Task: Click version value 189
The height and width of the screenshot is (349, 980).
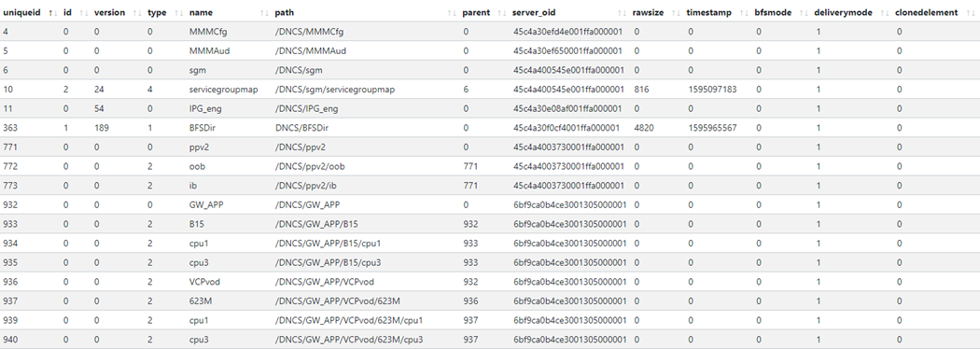Action: 101,128
